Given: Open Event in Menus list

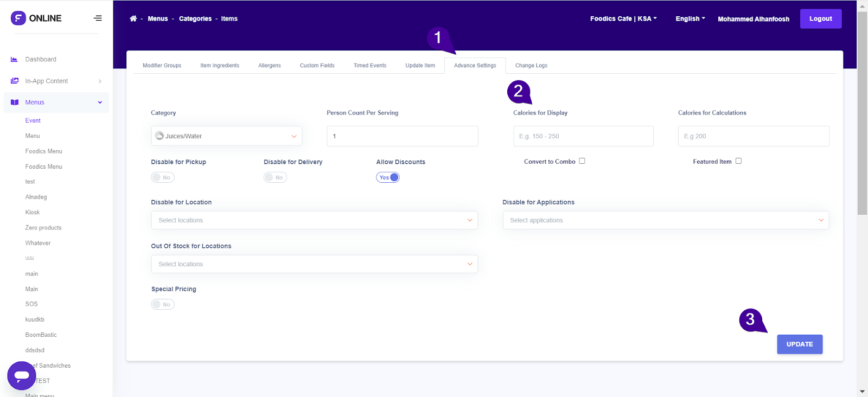Looking at the screenshot, I should (33, 120).
